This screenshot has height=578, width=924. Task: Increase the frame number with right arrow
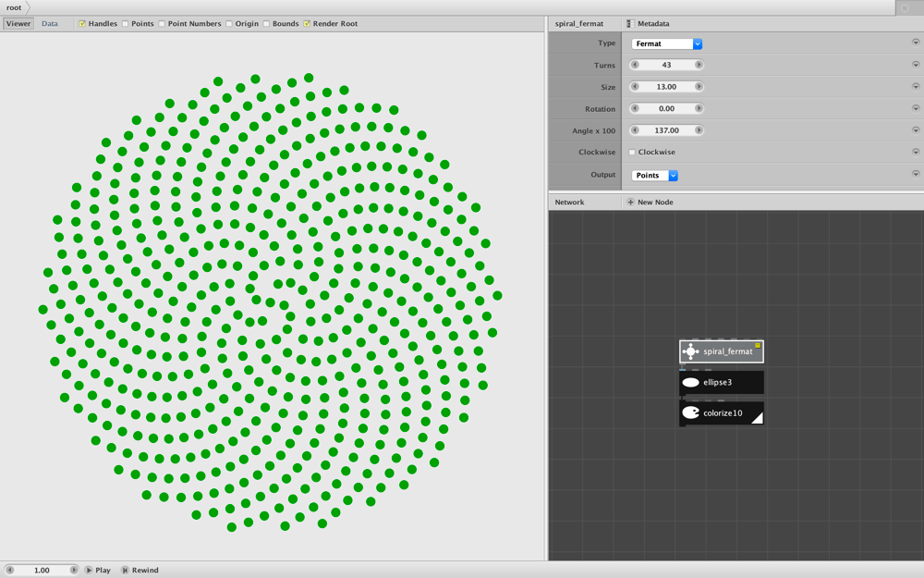click(x=73, y=570)
